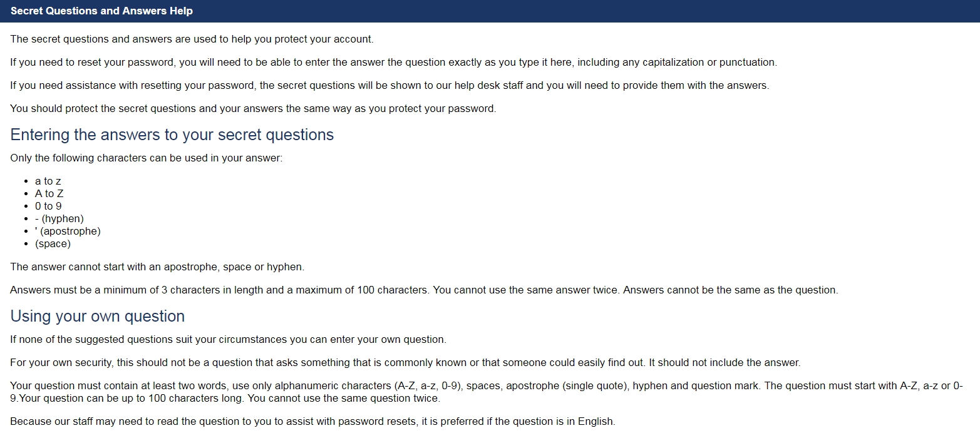Click the paragraph about resetting your password

pos(393,62)
